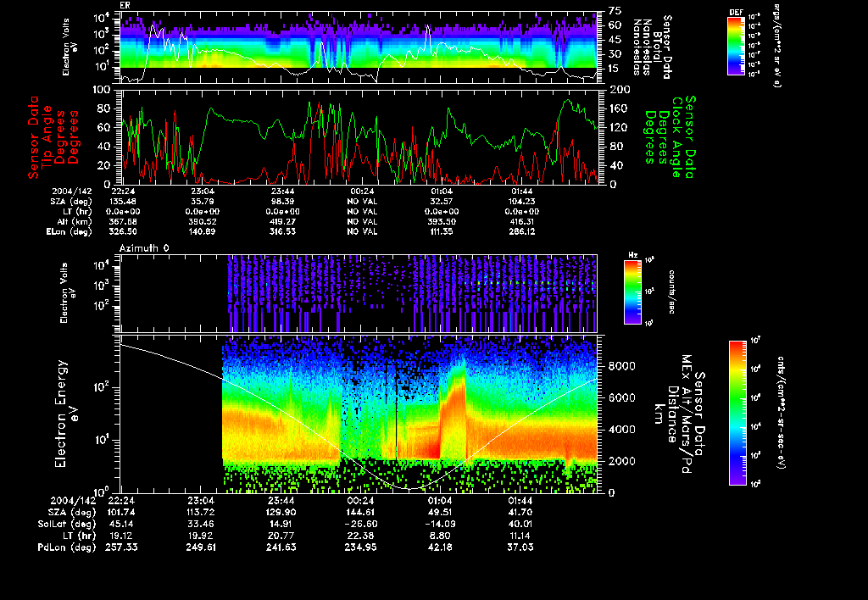Click the altitude value 367.68
This screenshot has width=868, height=600.
(124, 221)
